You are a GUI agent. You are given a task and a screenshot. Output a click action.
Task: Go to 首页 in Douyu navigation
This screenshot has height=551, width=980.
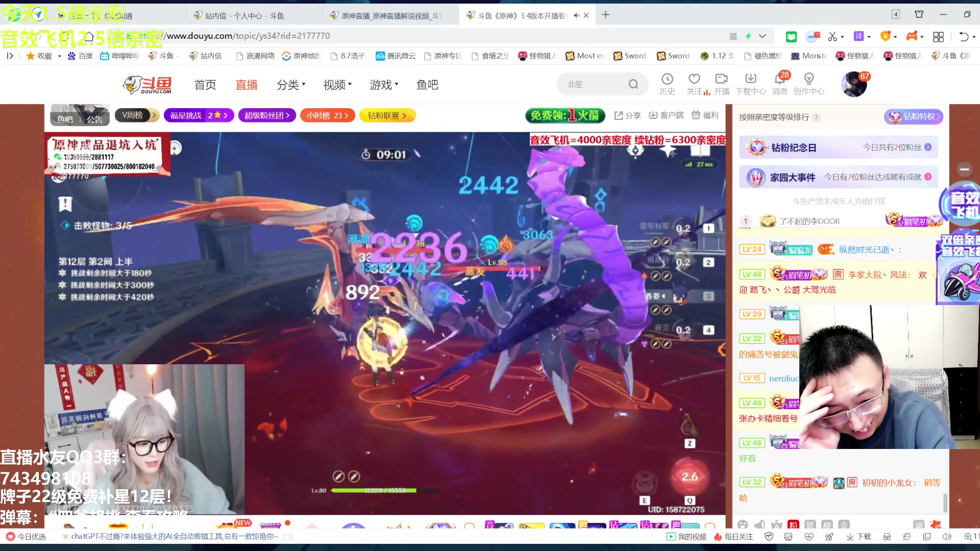205,85
